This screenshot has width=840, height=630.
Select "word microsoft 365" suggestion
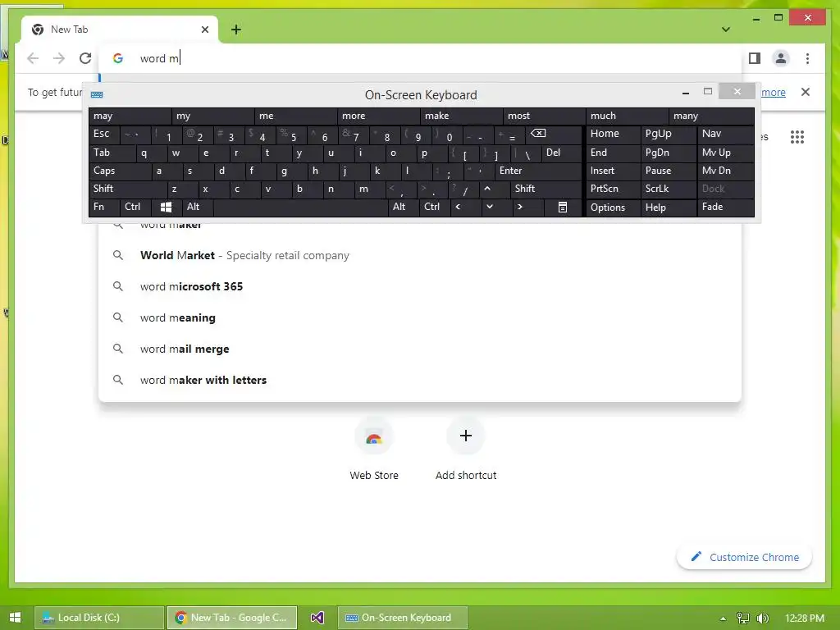coord(420,286)
